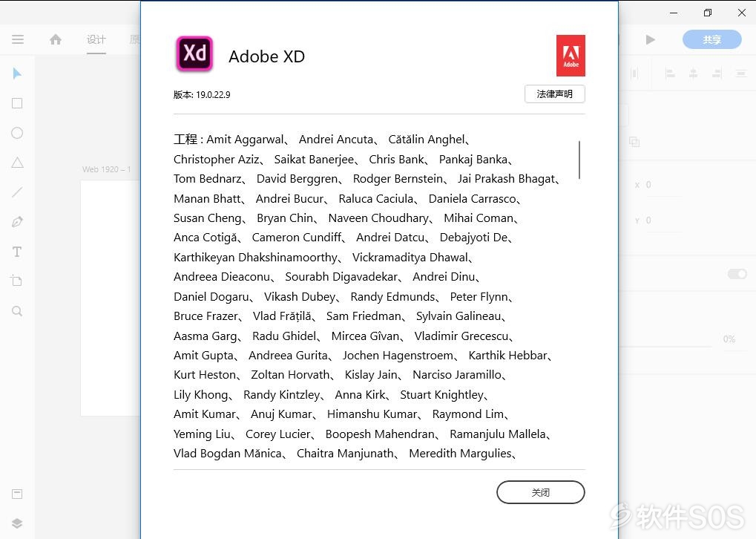This screenshot has height=539, width=756.
Task: Click the Adobe logo in dialog
Action: tap(571, 56)
